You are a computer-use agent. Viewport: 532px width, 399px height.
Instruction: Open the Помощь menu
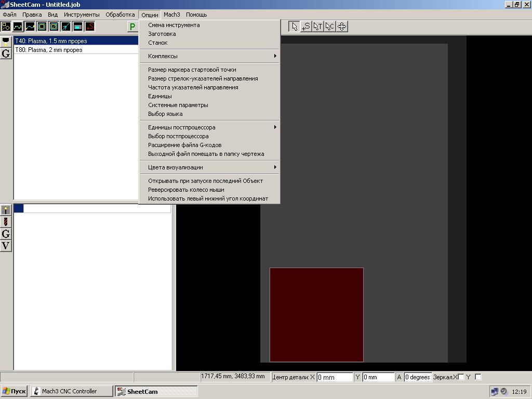[196, 15]
